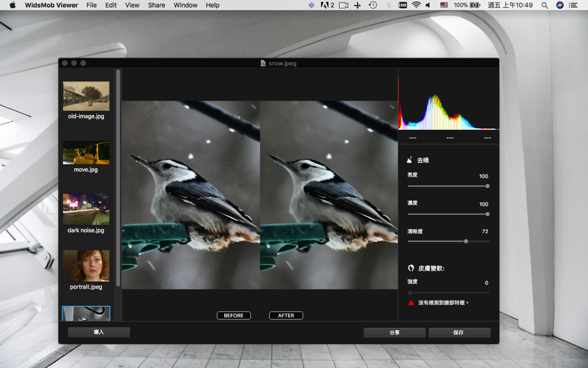Click the after bird image preview

click(x=329, y=195)
